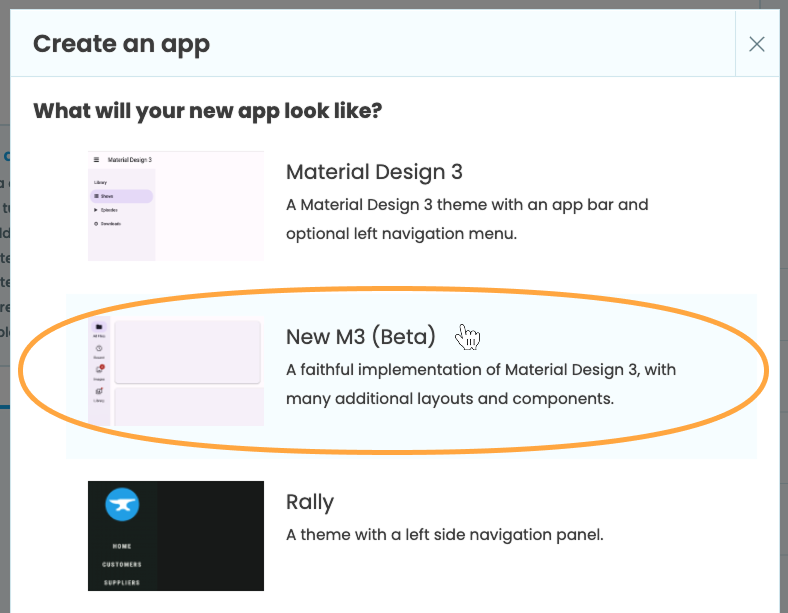
Task: Click the 'Create an app' dialog title
Action: 121,44
